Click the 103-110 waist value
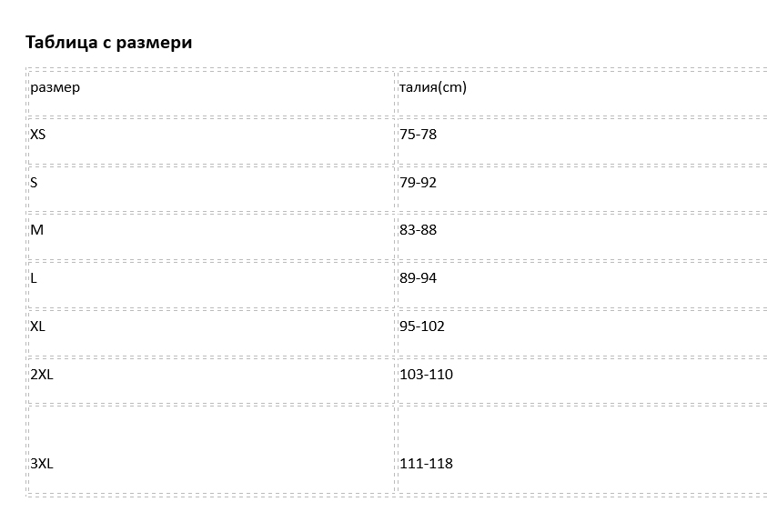The image size is (767, 532). pyautogui.click(x=426, y=375)
